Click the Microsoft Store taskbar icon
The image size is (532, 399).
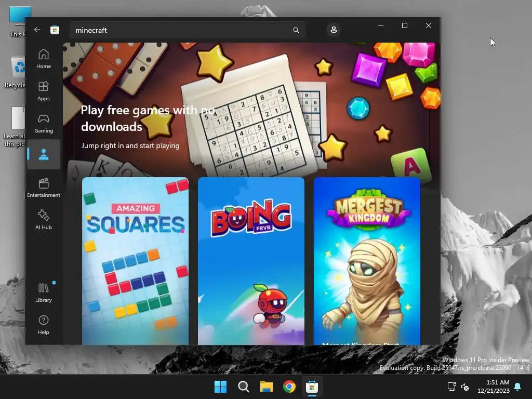(312, 387)
